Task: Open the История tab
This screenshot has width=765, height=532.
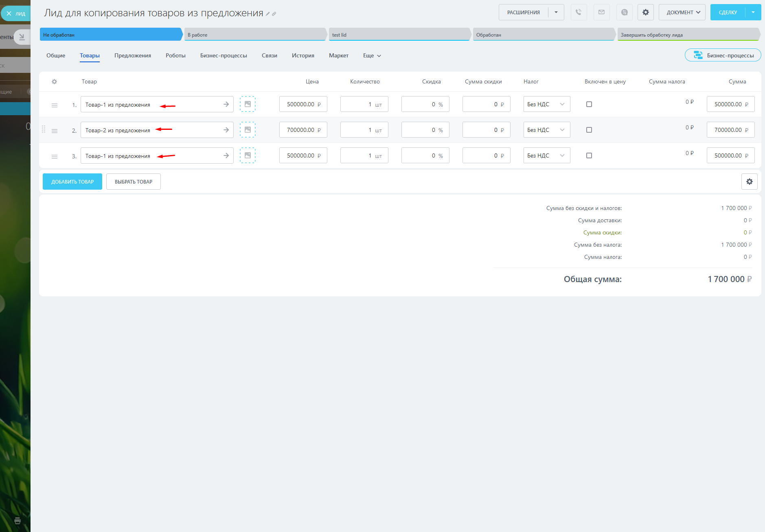Action: tap(303, 56)
